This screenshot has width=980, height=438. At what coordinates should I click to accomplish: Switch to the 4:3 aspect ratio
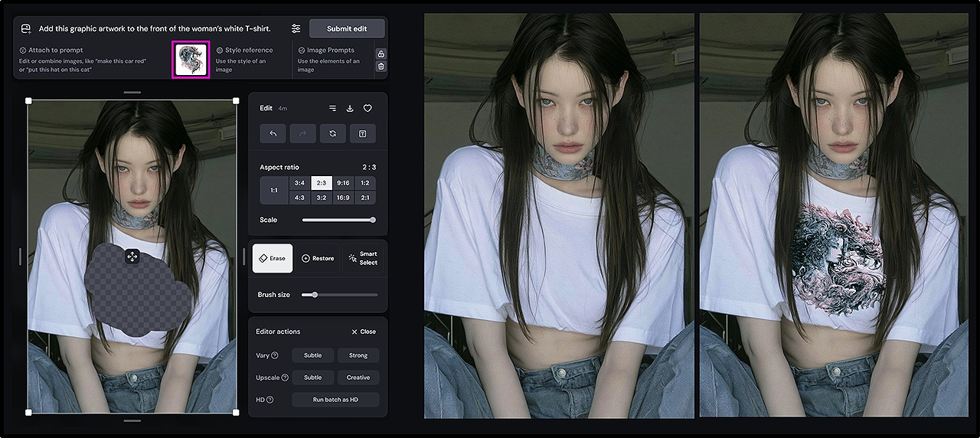click(299, 198)
